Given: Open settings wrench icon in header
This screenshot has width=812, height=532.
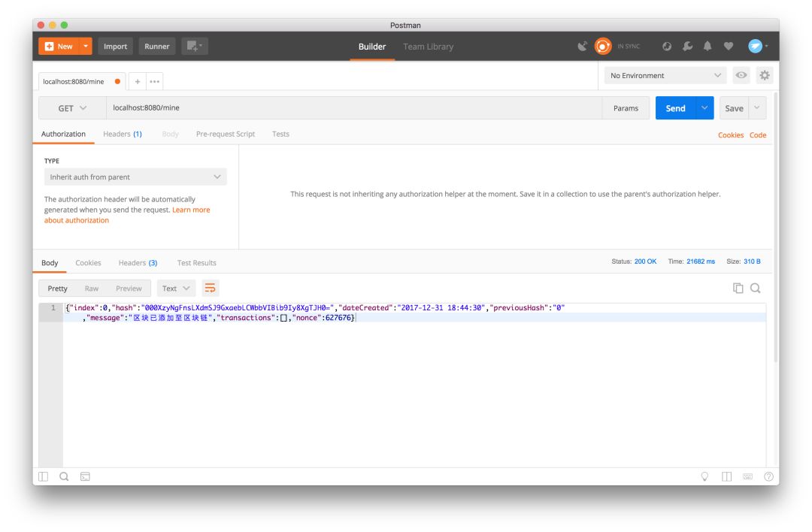Looking at the screenshot, I should tap(688, 47).
